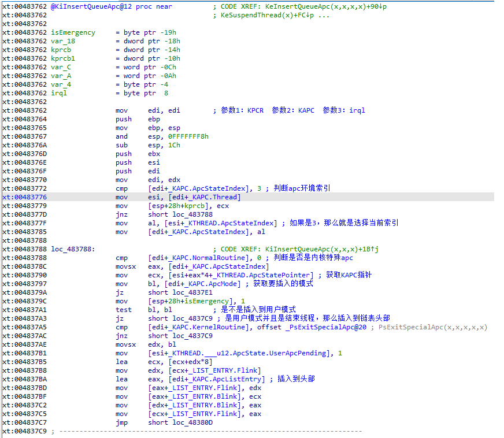The image size is (504, 438).
Task: Click 'mov [edi+_KAPC.ApcStateIndex], al' line
Action: click(190, 232)
